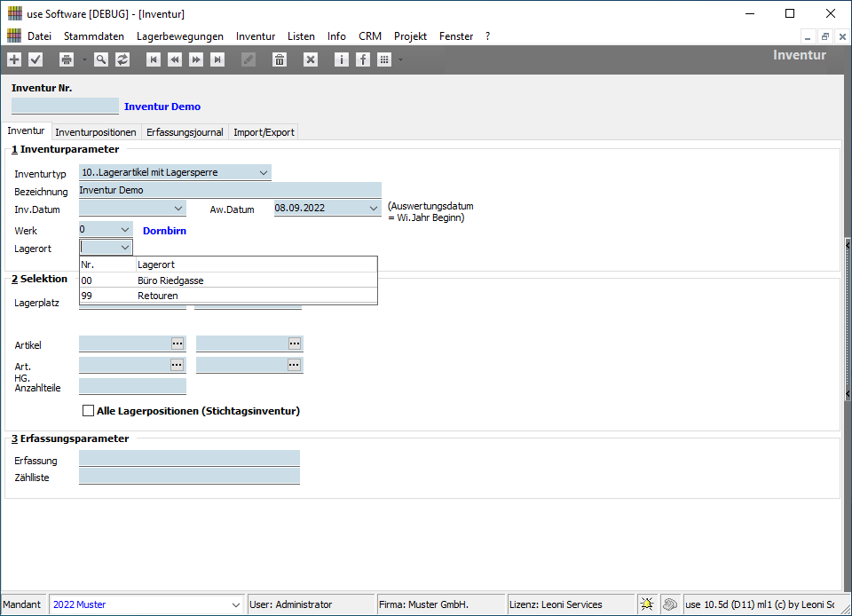
Task: Switch to the Inventurpositionen tab
Action: (x=96, y=132)
